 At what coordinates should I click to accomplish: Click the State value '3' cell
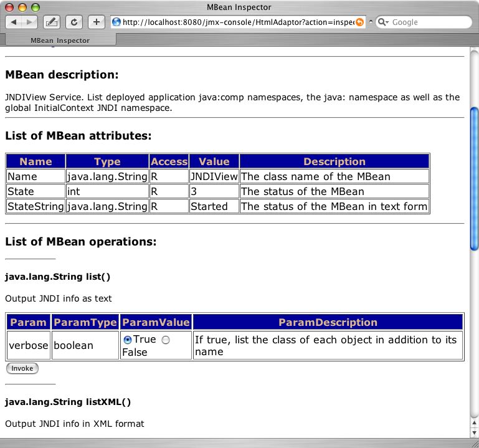pos(214,191)
